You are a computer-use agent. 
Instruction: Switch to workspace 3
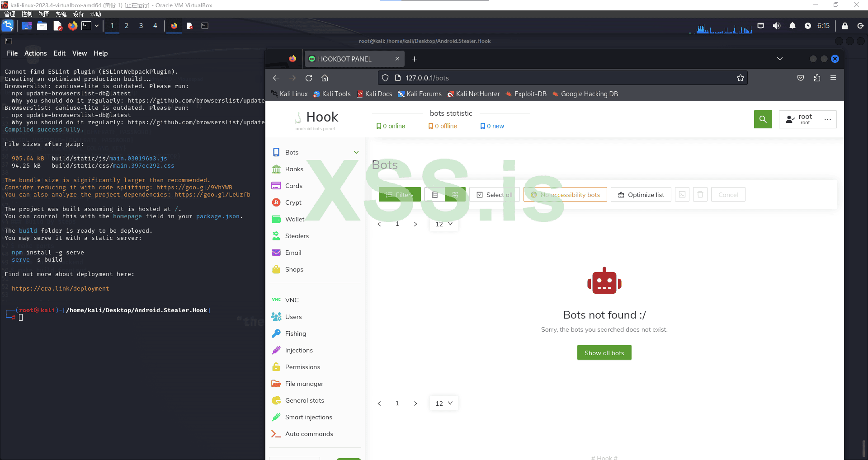coord(141,26)
